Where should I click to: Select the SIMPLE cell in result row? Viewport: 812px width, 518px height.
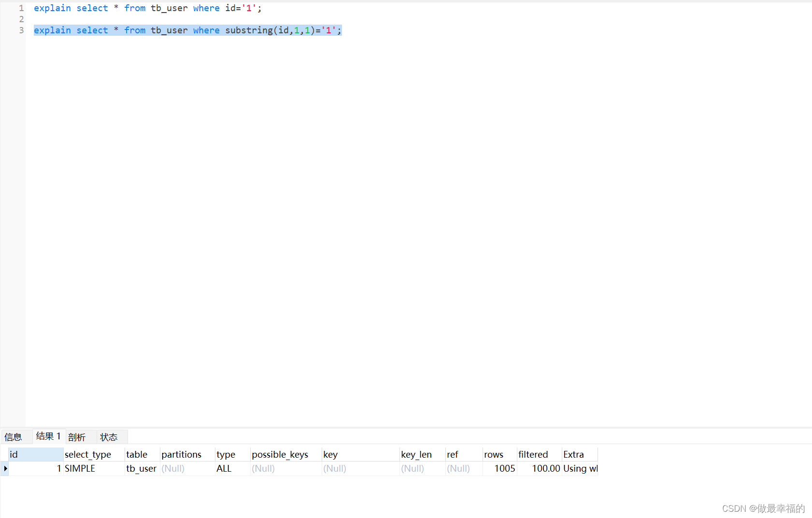pyautogui.click(x=94, y=468)
